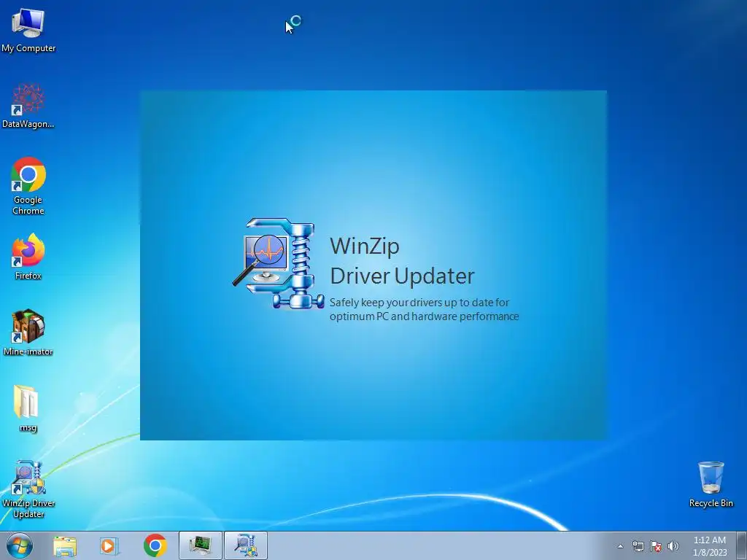Select the Firefox desktop shortcut
Screen dimensions: 747x560
coord(28,257)
